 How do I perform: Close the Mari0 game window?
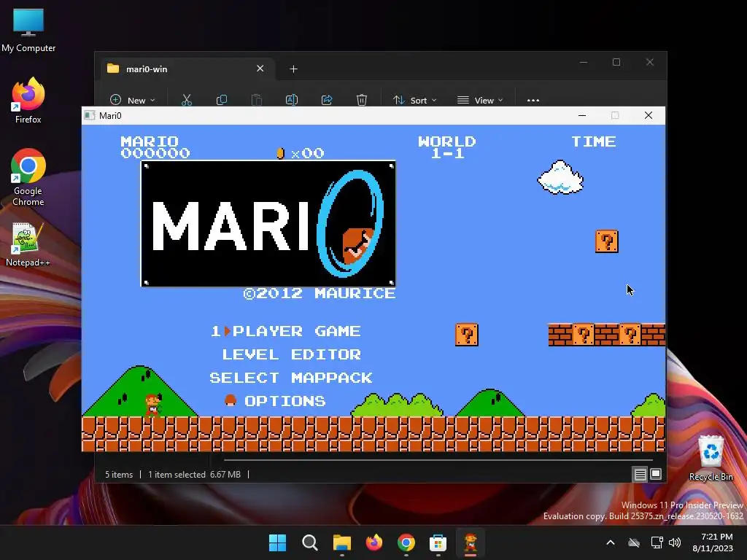click(x=649, y=115)
